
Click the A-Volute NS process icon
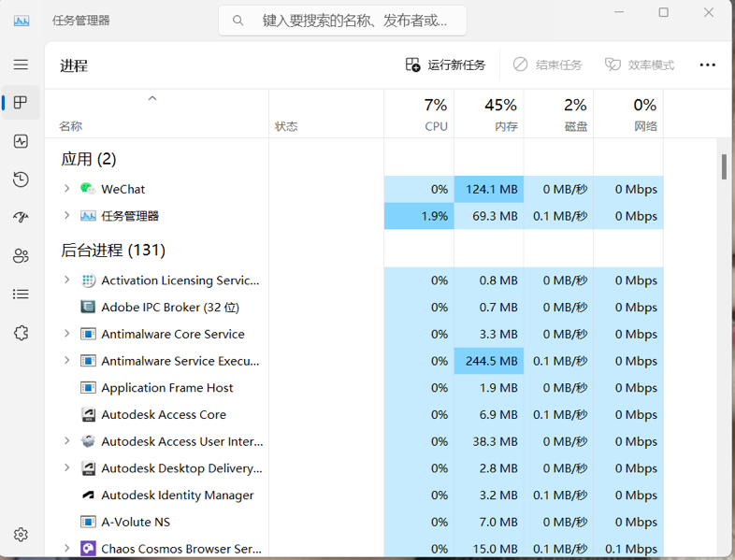tap(88, 522)
